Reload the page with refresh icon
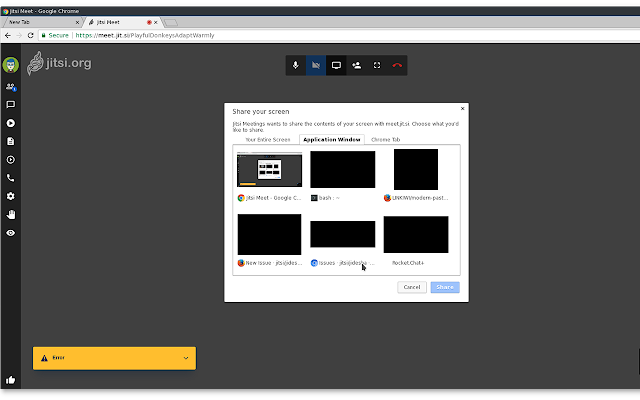 click(30, 36)
